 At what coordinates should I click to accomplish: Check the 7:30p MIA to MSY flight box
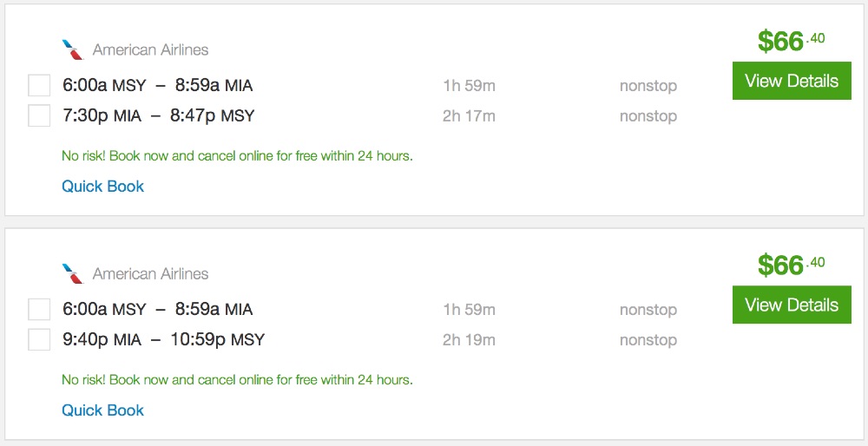(x=39, y=115)
